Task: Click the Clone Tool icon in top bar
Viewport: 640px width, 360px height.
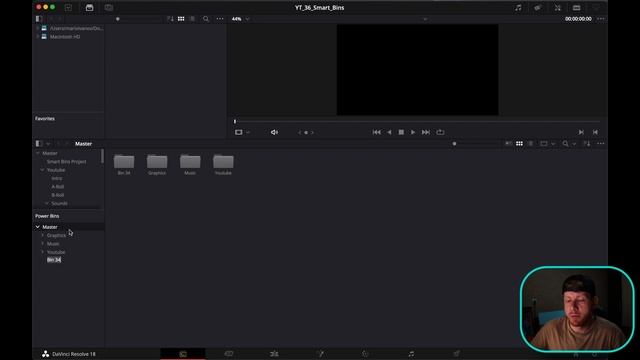Action: [x=109, y=8]
